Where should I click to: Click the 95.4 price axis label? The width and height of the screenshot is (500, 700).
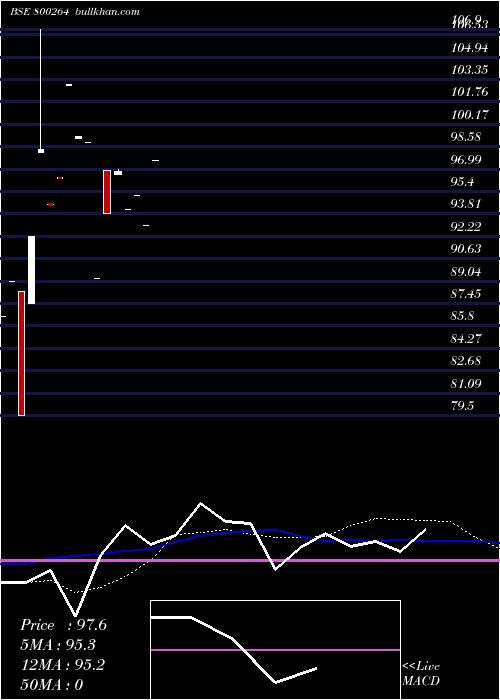click(462, 182)
